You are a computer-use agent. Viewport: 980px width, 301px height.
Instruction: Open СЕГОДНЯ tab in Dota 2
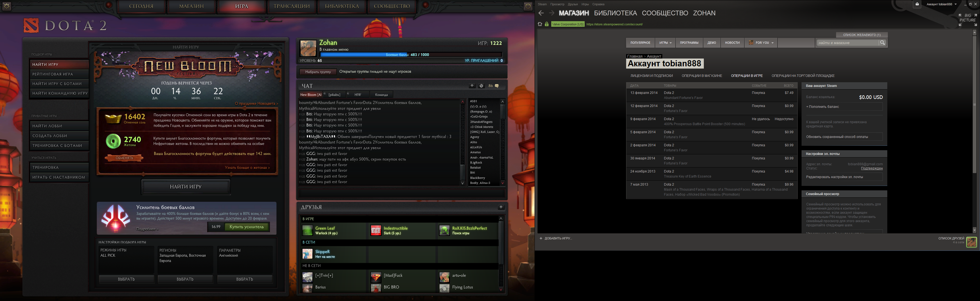tap(141, 6)
